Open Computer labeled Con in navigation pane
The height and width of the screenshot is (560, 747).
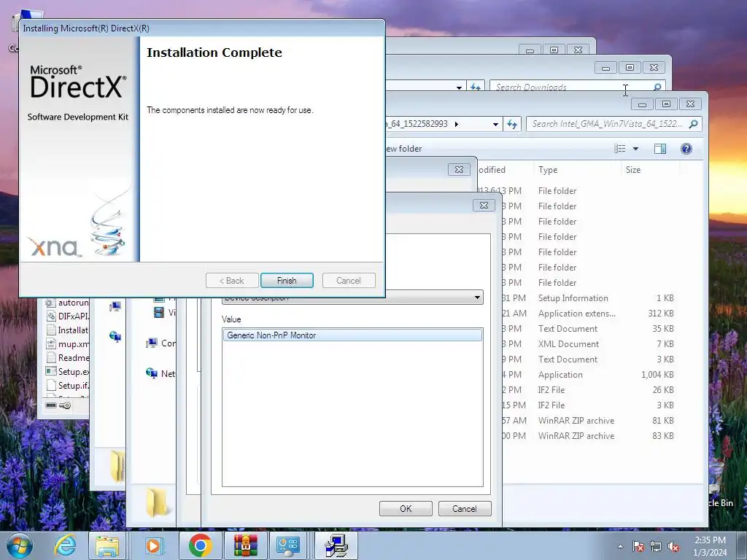(x=161, y=343)
